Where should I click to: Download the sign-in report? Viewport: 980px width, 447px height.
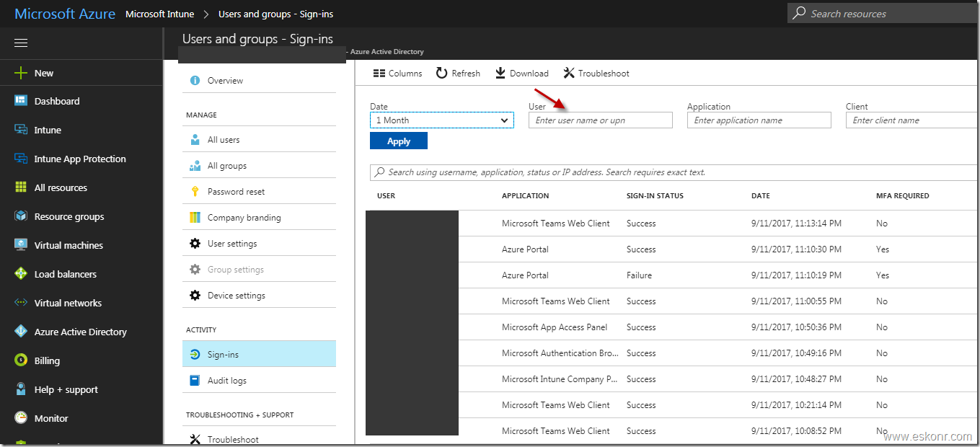click(x=521, y=73)
